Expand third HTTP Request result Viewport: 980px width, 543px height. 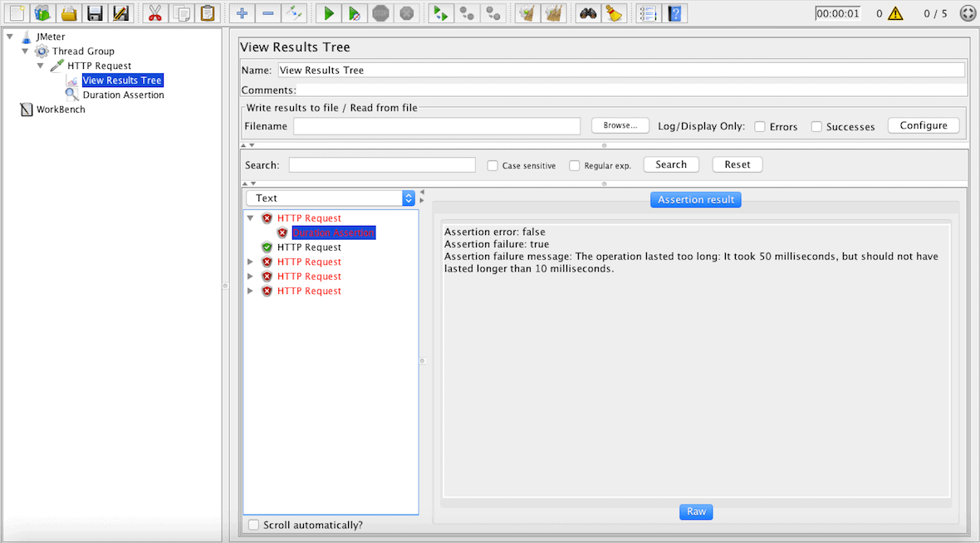click(x=250, y=262)
